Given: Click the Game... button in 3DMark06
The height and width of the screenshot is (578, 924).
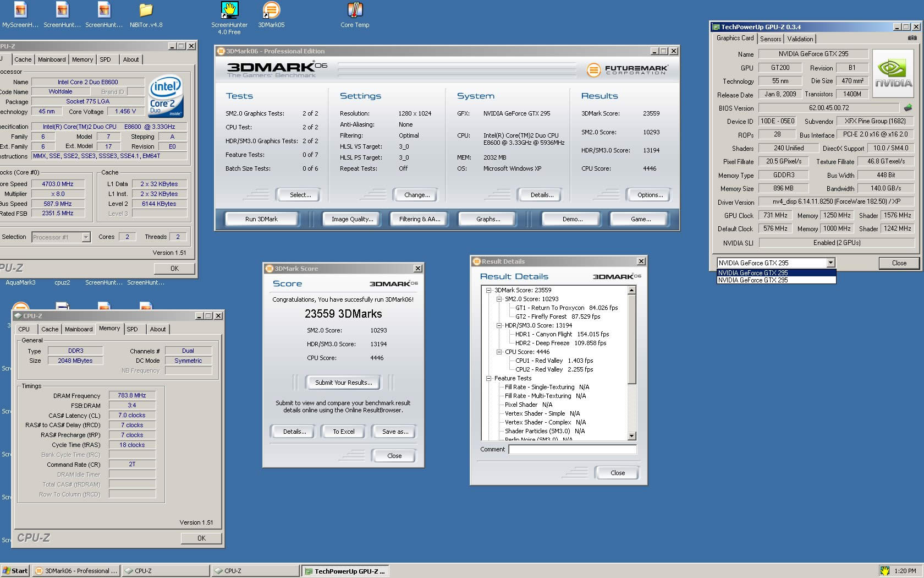Looking at the screenshot, I should coord(641,219).
